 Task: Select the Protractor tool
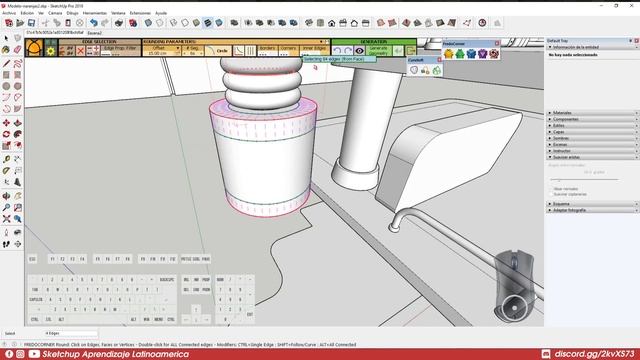click(6, 170)
